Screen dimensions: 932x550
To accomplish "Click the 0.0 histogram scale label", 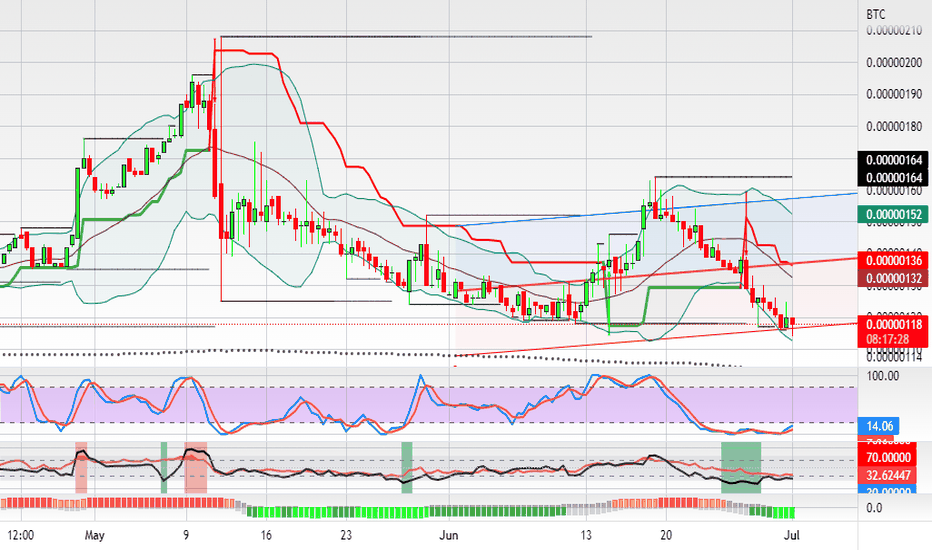I will coord(874,508).
